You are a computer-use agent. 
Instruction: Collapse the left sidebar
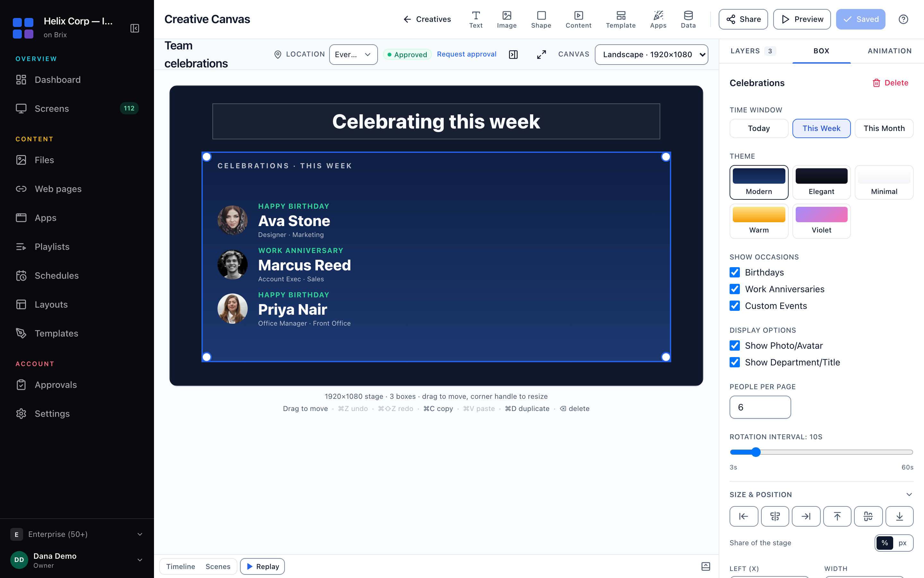(135, 28)
